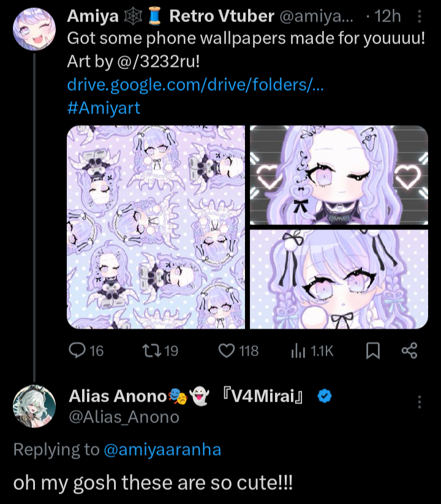Open more options on Alias Anono's reply
Viewport: 441px width, 504px height.
click(420, 402)
